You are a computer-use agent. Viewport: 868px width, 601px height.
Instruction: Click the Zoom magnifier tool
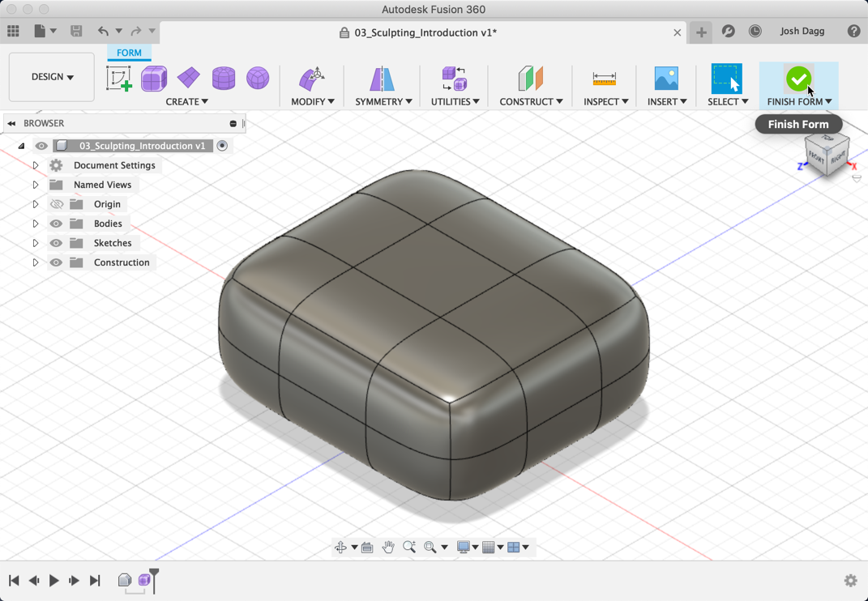(x=409, y=548)
